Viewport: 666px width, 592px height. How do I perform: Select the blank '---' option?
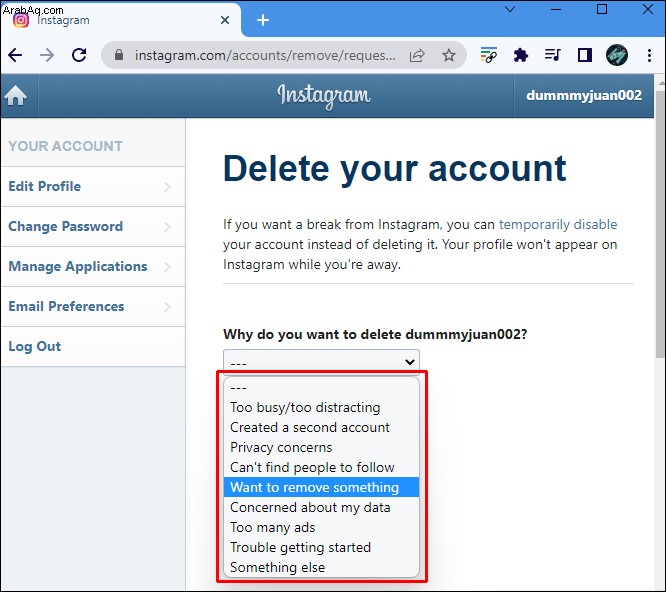click(321, 387)
